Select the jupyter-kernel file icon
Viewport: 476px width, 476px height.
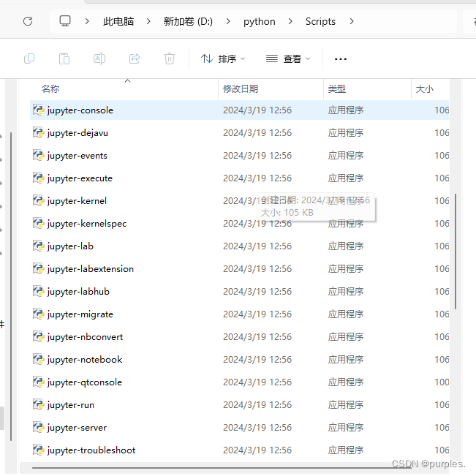point(39,200)
